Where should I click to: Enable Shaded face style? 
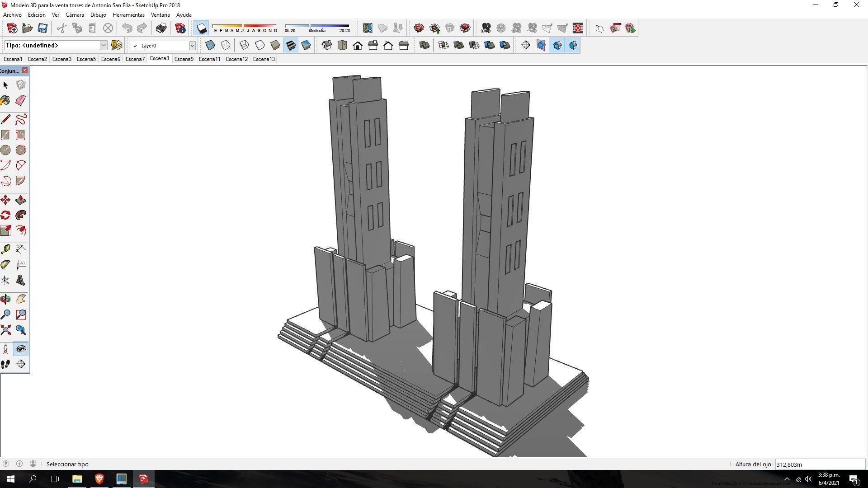(x=275, y=45)
